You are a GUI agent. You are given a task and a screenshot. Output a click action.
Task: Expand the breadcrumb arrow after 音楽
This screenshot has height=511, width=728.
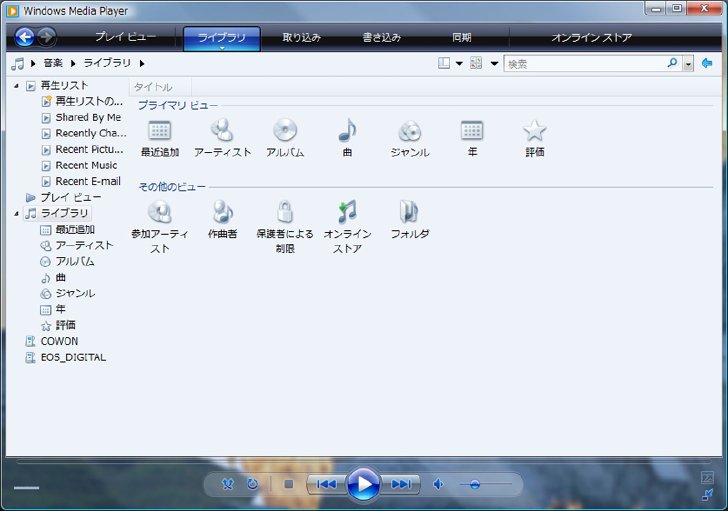click(73, 63)
